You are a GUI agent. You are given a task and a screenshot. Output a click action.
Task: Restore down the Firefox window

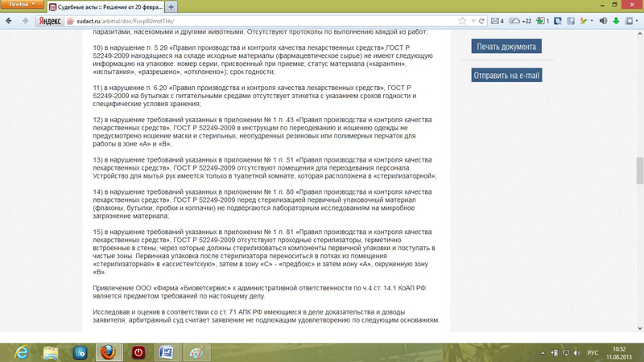pyautogui.click(x=615, y=5)
